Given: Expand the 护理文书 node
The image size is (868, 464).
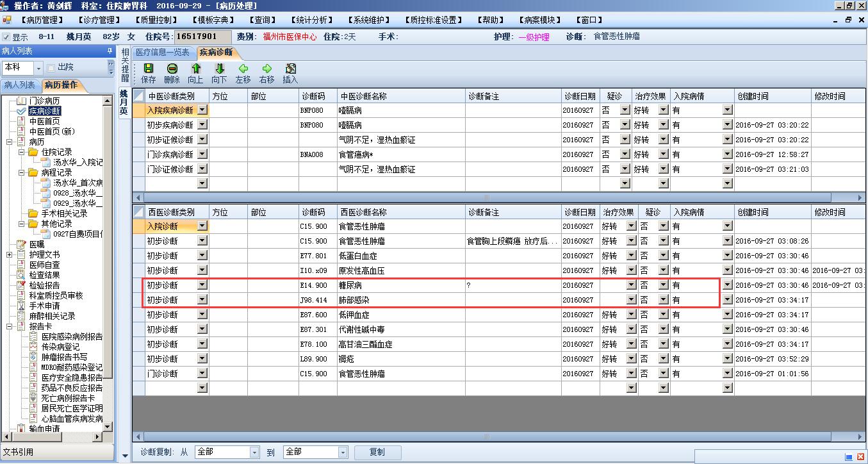Looking at the screenshot, I should pyautogui.click(x=10, y=254).
